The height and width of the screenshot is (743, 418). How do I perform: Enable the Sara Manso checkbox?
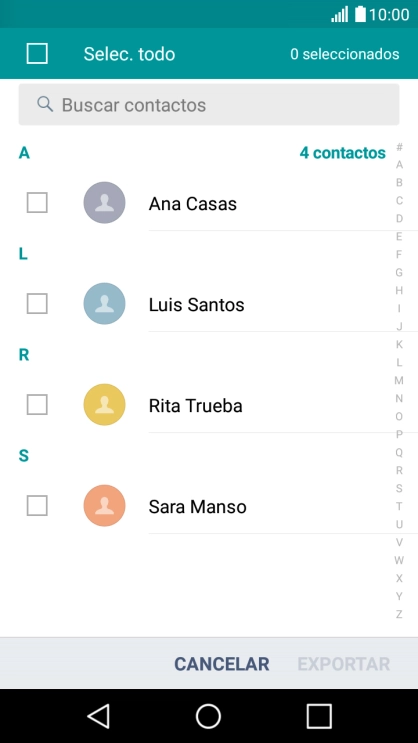click(37, 506)
